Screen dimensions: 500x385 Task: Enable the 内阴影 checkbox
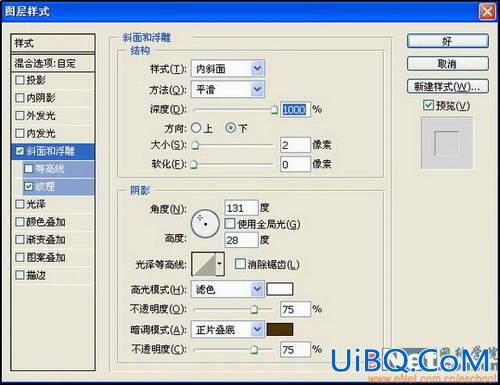tap(20, 98)
